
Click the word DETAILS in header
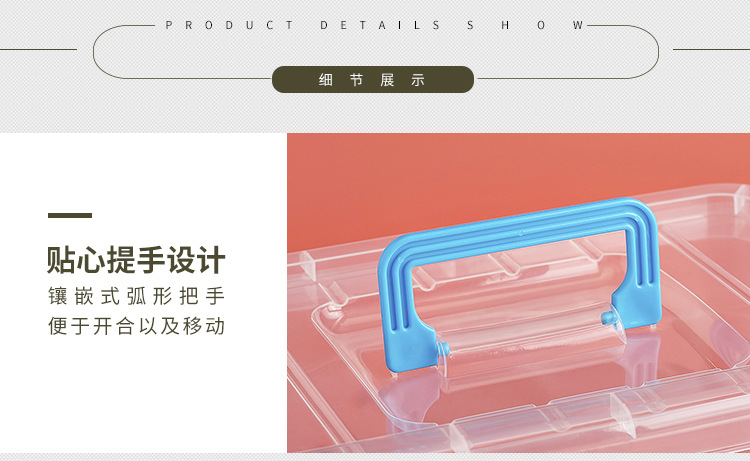point(380,25)
